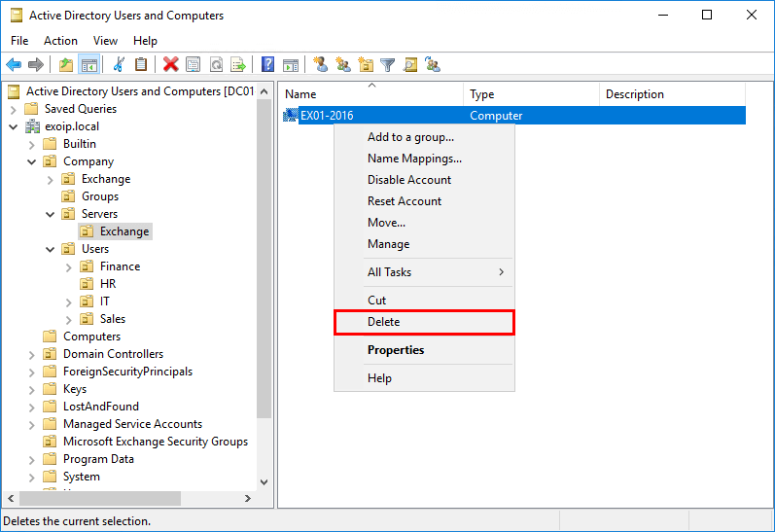The width and height of the screenshot is (775, 532).
Task: Open the File menu
Action: click(x=19, y=41)
